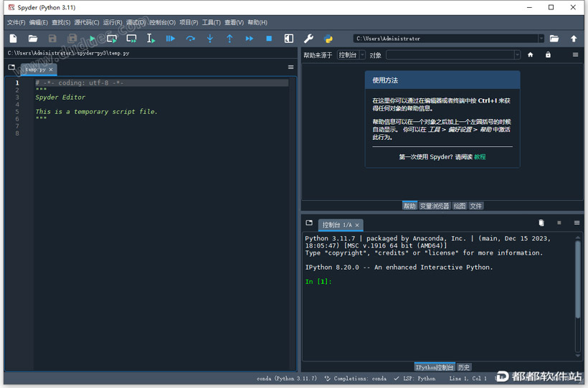
Task: Open a file using the folder icon
Action: coord(33,38)
